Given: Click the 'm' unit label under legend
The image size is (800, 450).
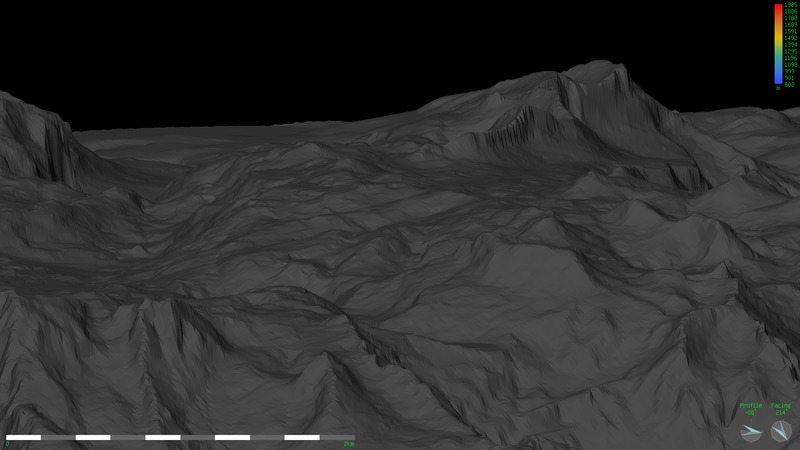Looking at the screenshot, I should [x=778, y=88].
